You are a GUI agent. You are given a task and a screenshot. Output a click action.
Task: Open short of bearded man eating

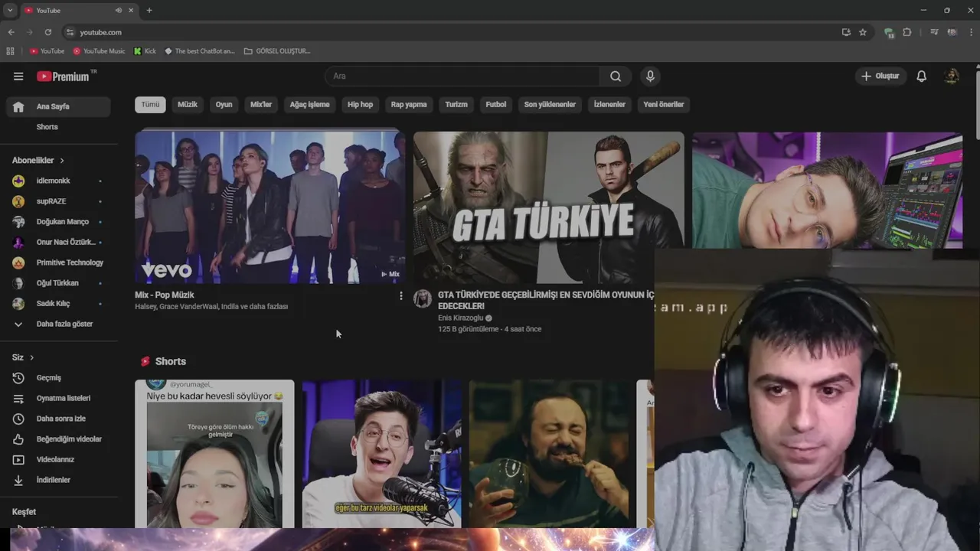click(x=548, y=453)
